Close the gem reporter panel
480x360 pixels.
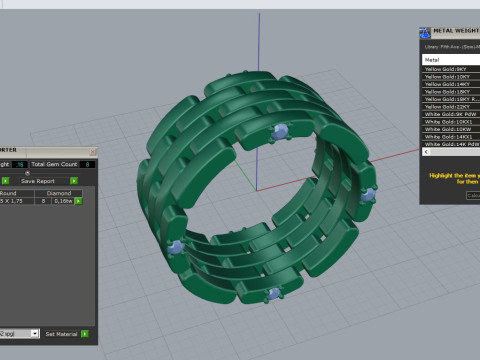pos(93,152)
